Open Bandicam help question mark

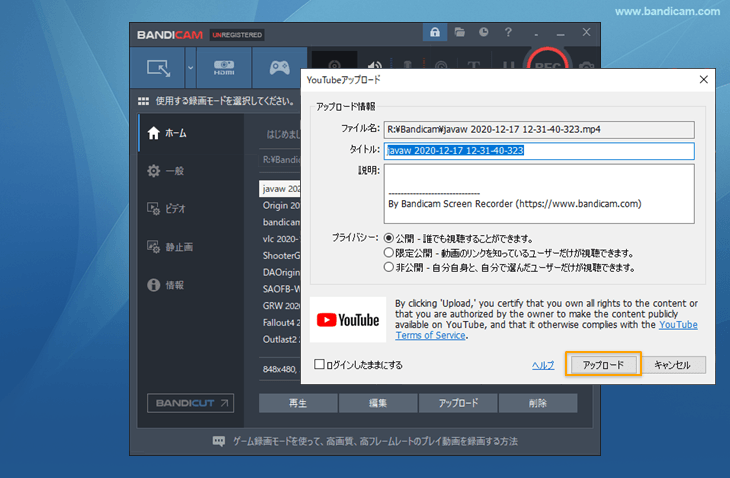508,32
